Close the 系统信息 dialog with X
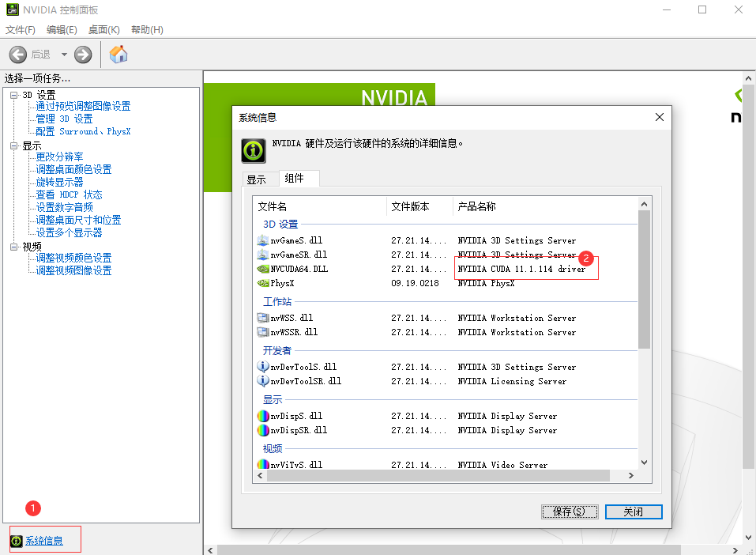The image size is (756, 555). click(660, 117)
